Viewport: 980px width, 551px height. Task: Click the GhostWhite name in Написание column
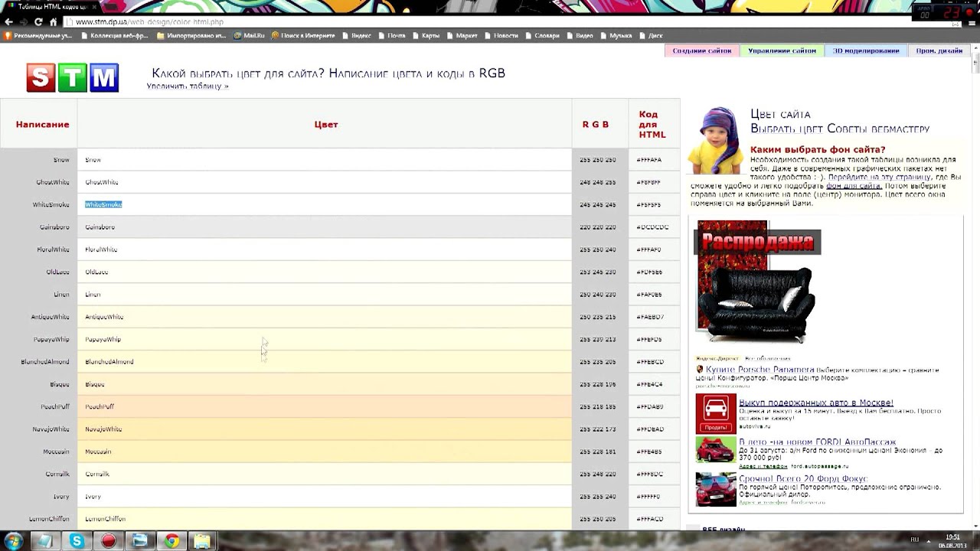53,182
